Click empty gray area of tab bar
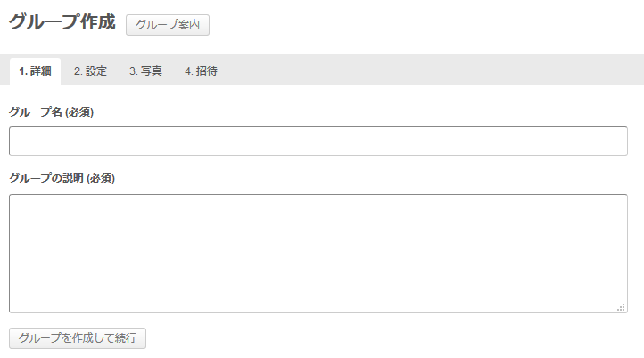The image size is (644, 358). coord(428,70)
